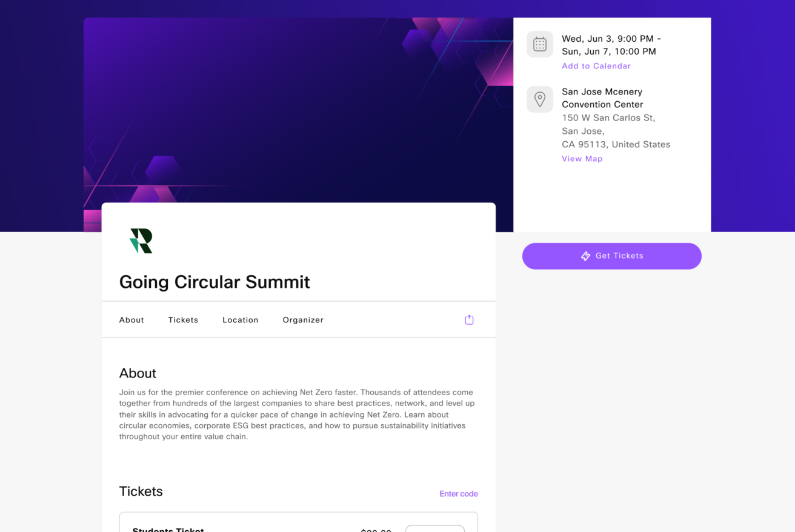The width and height of the screenshot is (795, 532).
Task: Switch to the Tickets tab
Action: point(183,320)
